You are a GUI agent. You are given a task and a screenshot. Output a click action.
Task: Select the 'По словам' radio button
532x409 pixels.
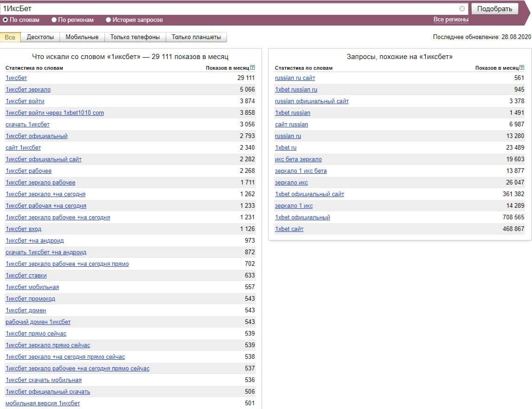coord(6,20)
